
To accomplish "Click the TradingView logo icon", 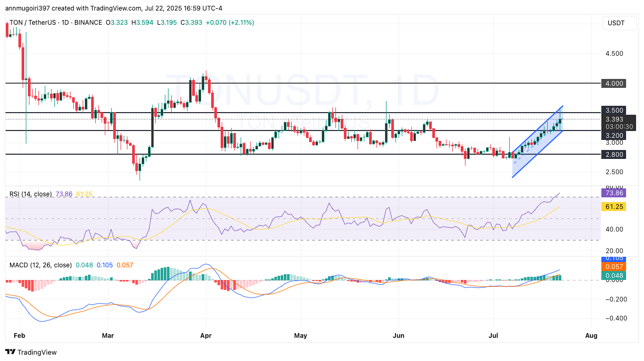I will 11,352.
